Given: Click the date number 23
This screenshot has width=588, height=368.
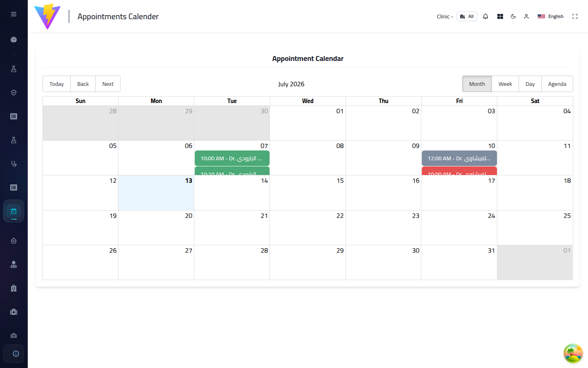Looking at the screenshot, I should pyautogui.click(x=416, y=216).
